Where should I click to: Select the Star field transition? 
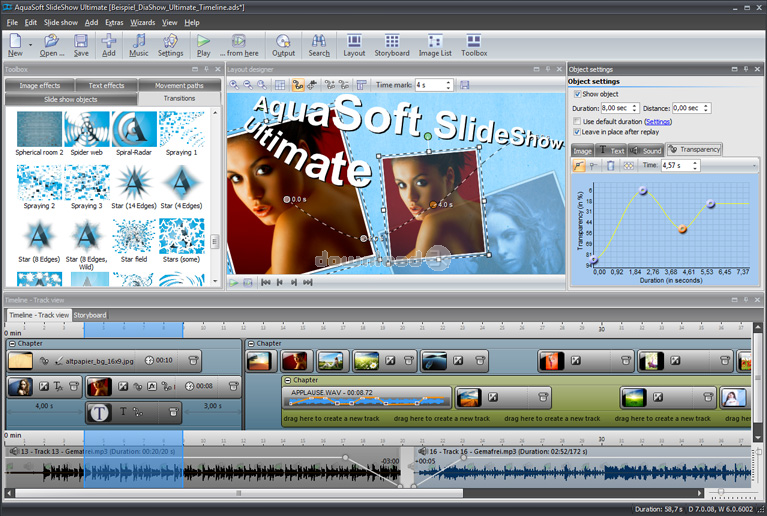tap(134, 240)
